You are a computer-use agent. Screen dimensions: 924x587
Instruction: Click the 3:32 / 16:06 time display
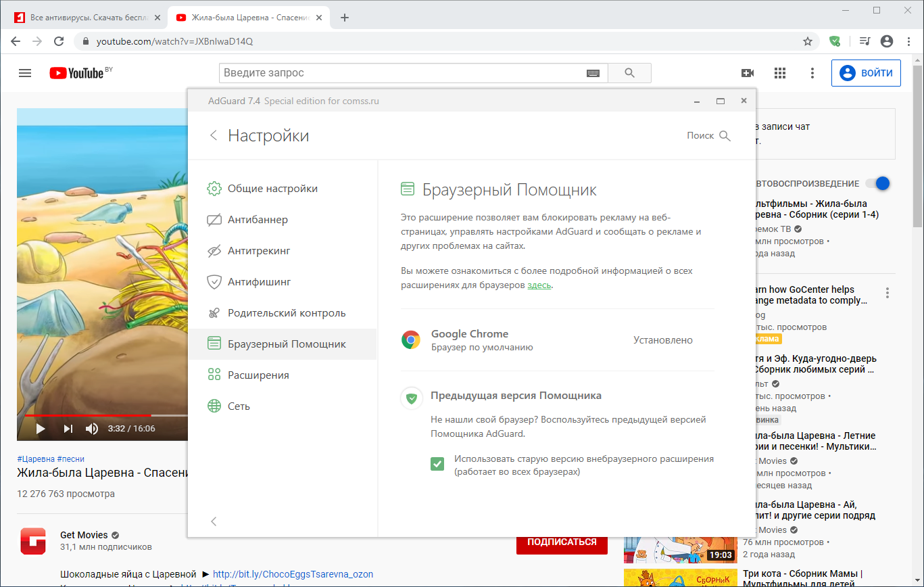[131, 428]
